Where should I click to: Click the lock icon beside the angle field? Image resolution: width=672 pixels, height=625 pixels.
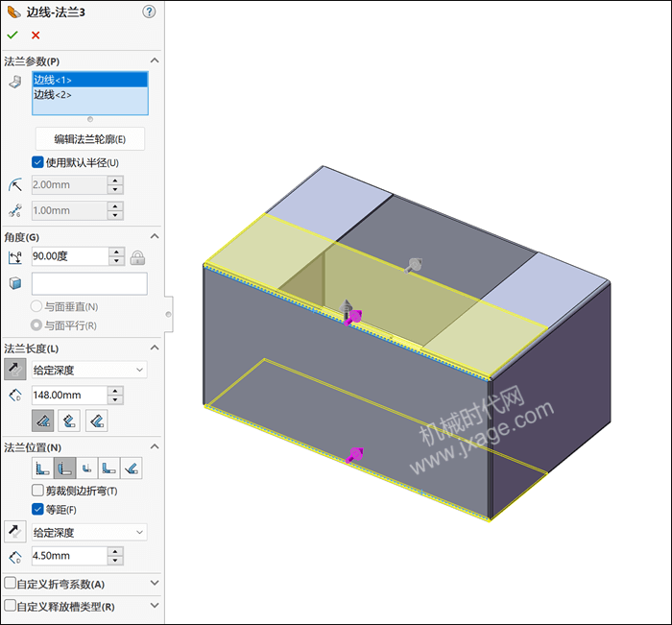(x=137, y=257)
